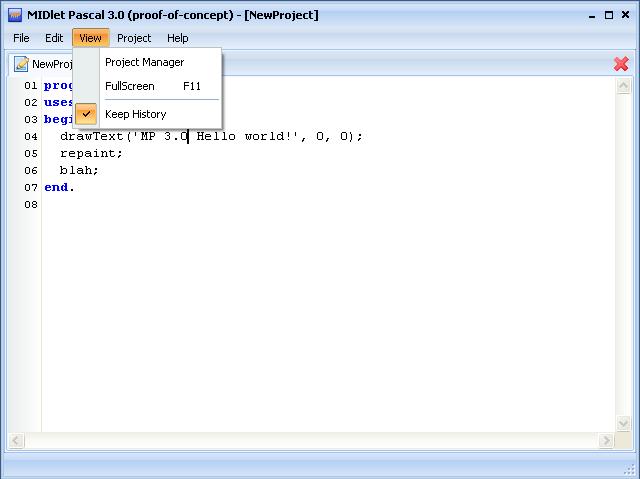The width and height of the screenshot is (640, 479).
Task: Open the File menu
Action: [21, 38]
